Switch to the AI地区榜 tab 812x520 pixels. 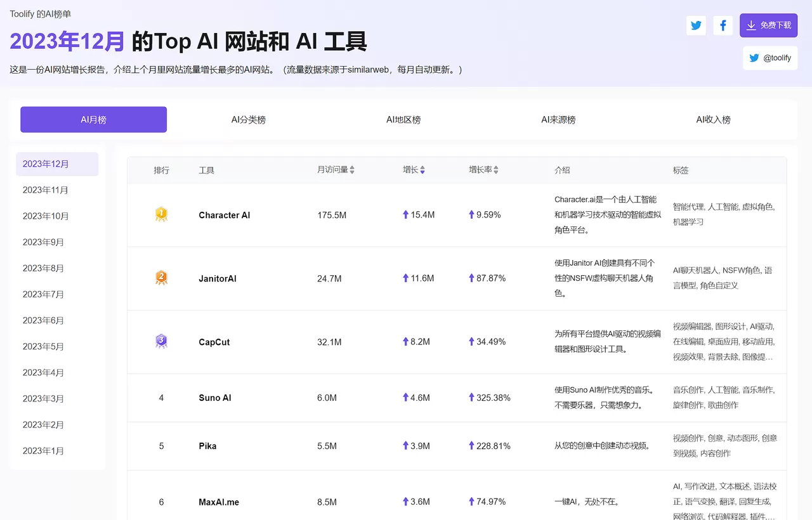403,119
